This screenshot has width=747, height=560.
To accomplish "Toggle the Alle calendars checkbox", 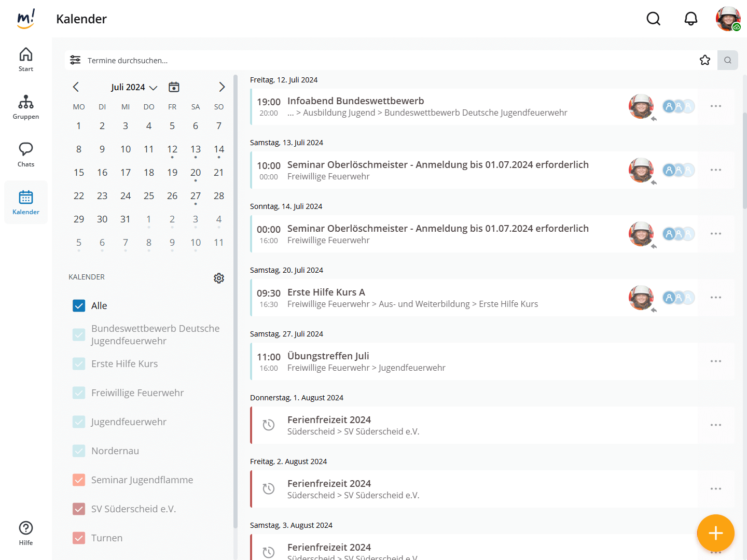I will (x=79, y=306).
